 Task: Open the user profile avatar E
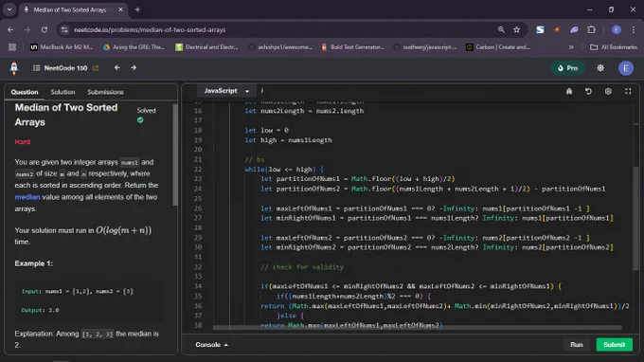626,68
